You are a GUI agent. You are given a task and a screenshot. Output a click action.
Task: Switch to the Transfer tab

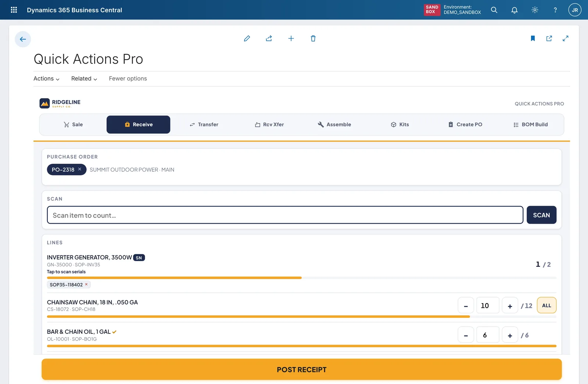coord(204,125)
